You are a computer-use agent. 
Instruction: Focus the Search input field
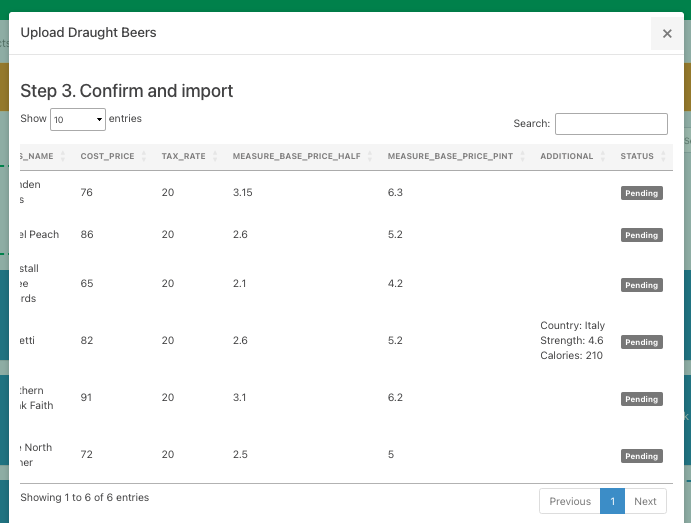coord(611,124)
